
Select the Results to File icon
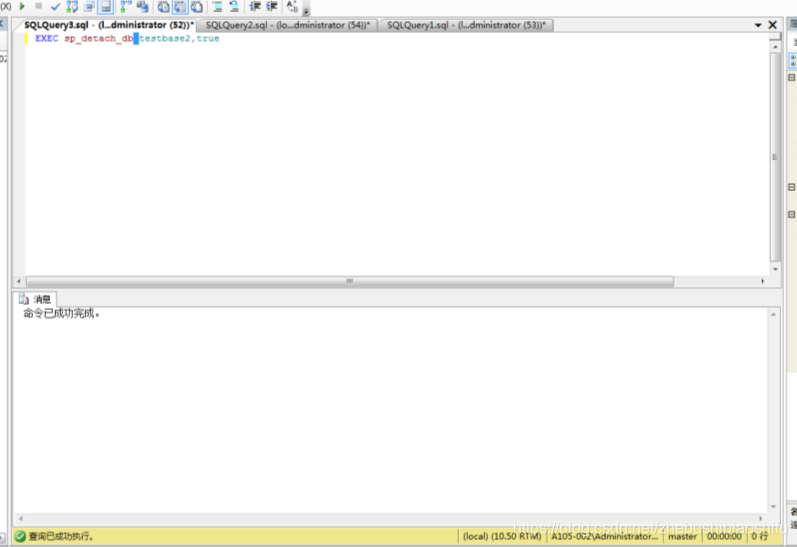197,7
